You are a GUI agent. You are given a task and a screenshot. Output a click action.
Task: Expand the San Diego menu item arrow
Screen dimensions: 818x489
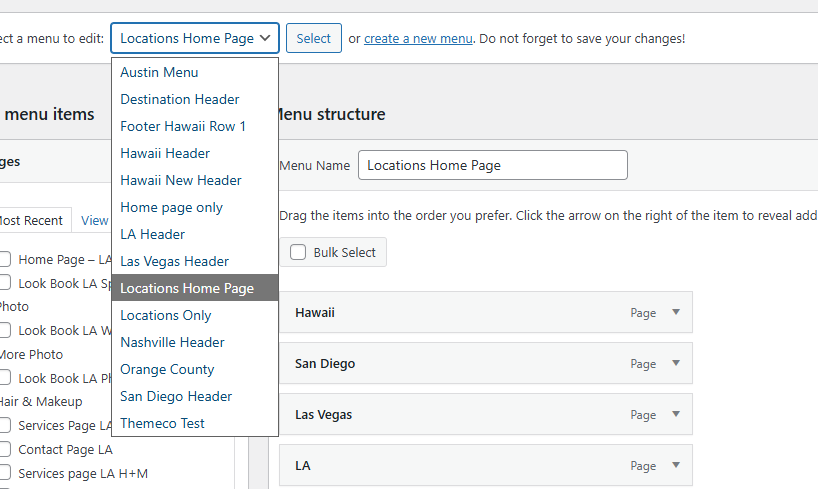tap(675, 363)
